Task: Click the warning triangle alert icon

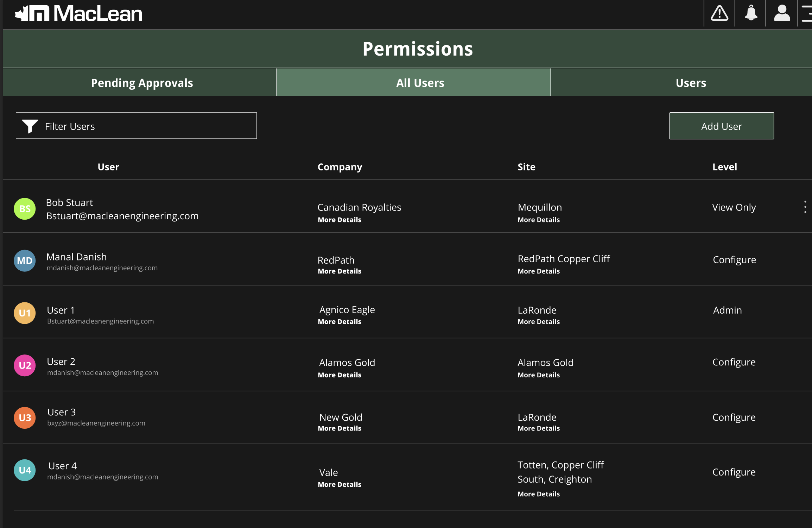Action: click(x=719, y=13)
